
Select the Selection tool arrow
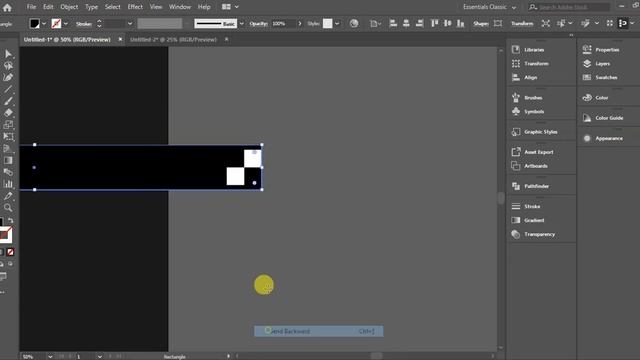click(x=8, y=54)
